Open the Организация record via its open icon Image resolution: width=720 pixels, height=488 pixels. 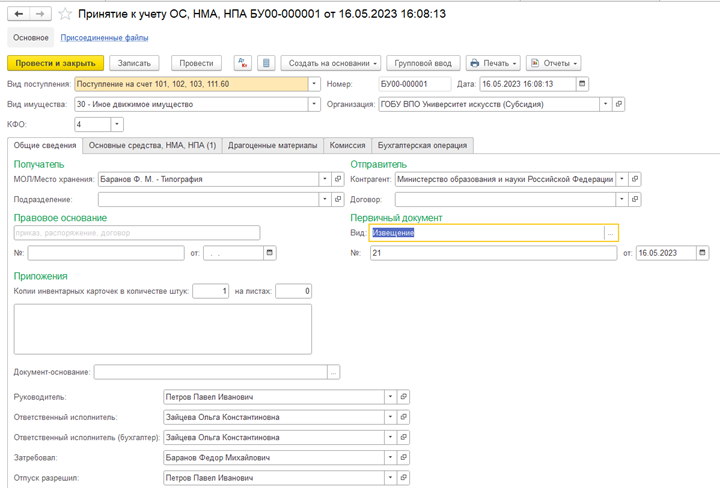619,104
